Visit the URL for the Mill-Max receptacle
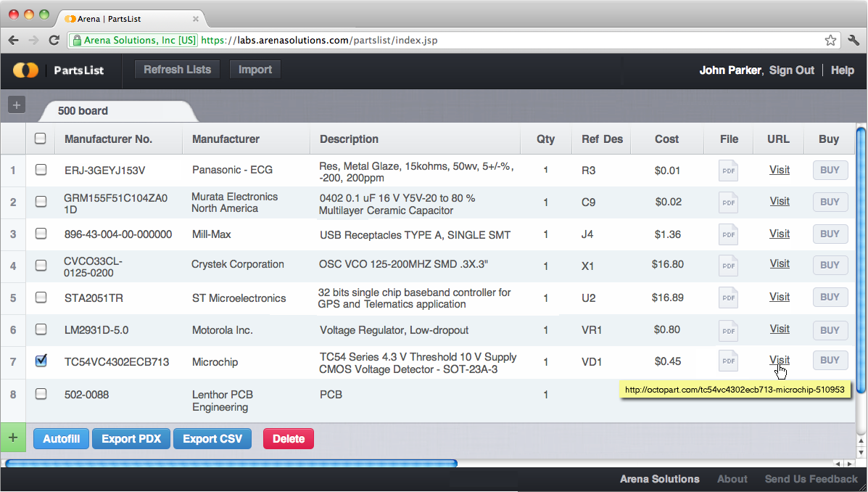The height and width of the screenshot is (492, 868). click(780, 234)
